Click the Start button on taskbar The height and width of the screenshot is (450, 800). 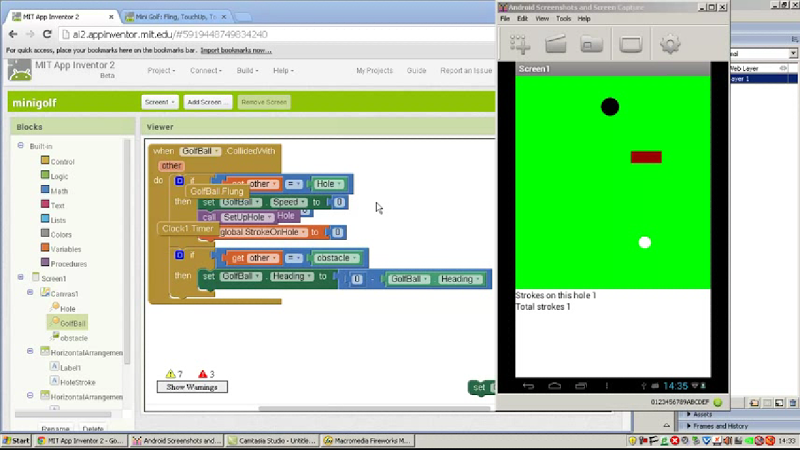(16, 440)
